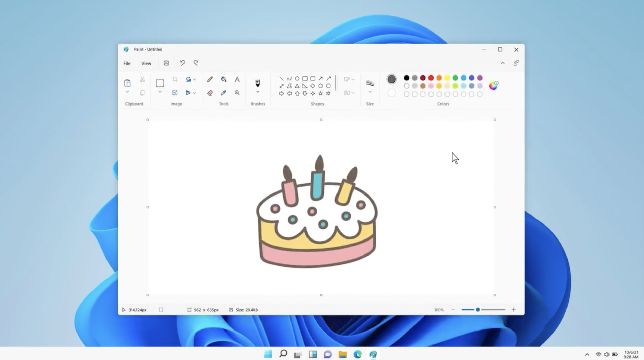Select the Eraser tool

pos(210,93)
